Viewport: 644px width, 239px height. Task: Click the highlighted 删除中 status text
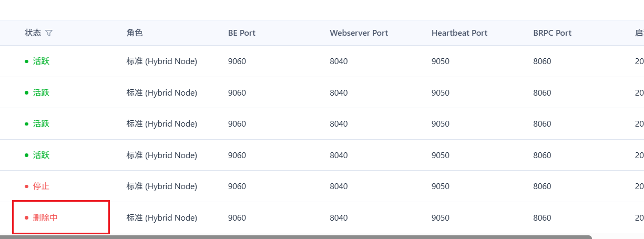pos(45,217)
